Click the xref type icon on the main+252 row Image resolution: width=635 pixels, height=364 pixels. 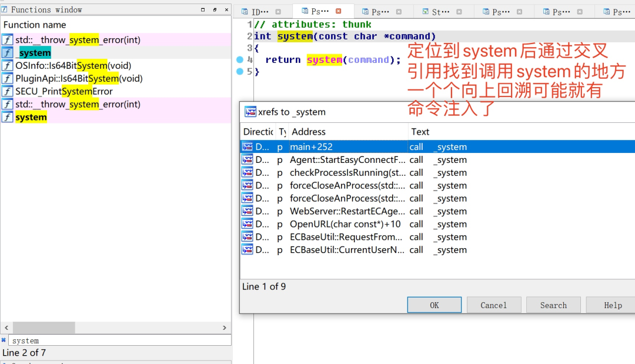247,146
